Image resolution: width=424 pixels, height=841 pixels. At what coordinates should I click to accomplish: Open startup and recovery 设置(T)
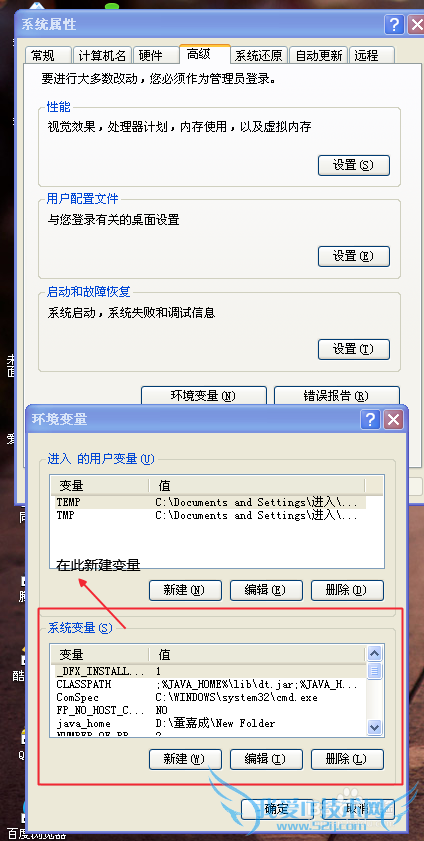tap(354, 349)
